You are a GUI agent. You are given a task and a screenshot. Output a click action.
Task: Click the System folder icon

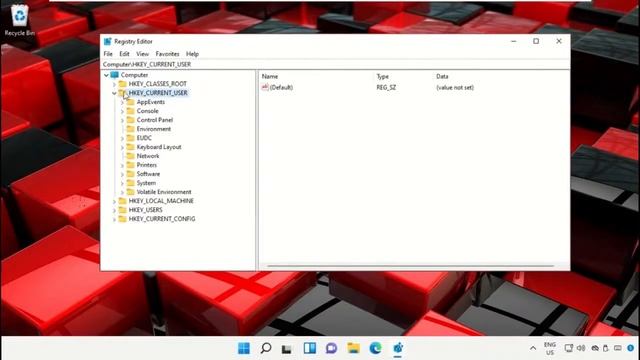pyautogui.click(x=131, y=183)
